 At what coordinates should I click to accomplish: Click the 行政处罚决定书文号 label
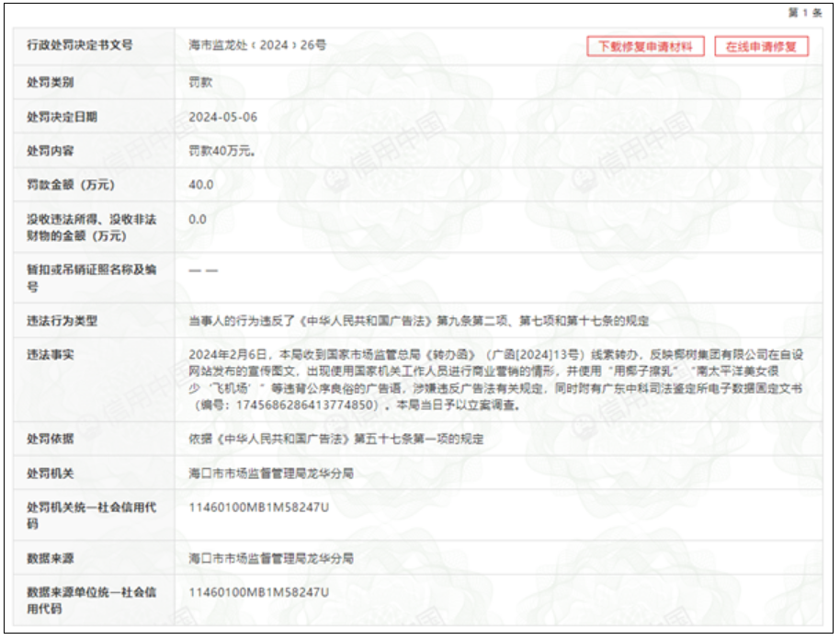(x=80, y=45)
